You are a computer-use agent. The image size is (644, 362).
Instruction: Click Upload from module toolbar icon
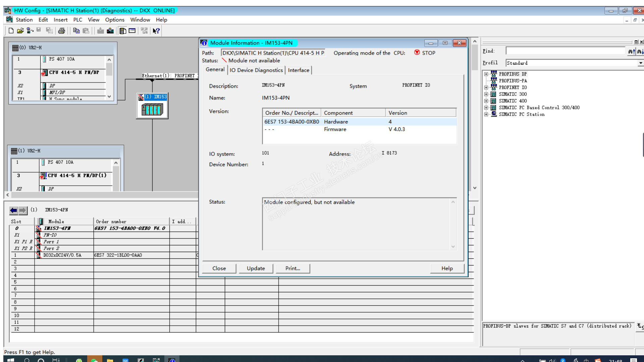coord(110,31)
